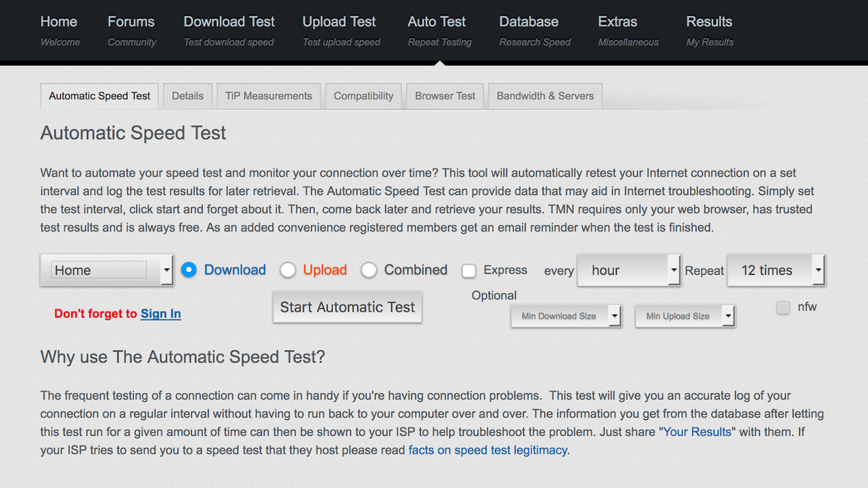Image resolution: width=868 pixels, height=488 pixels.
Task: Choose the Combined test option
Action: point(369,270)
